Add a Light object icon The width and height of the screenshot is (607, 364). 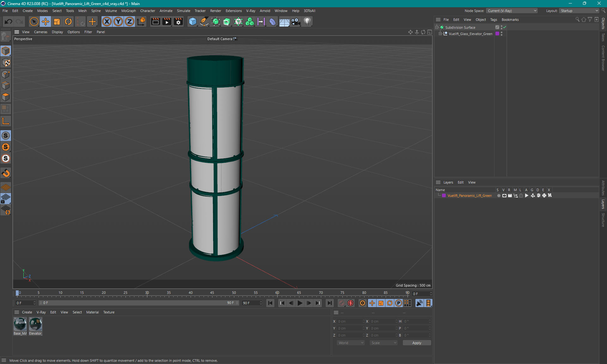(307, 21)
